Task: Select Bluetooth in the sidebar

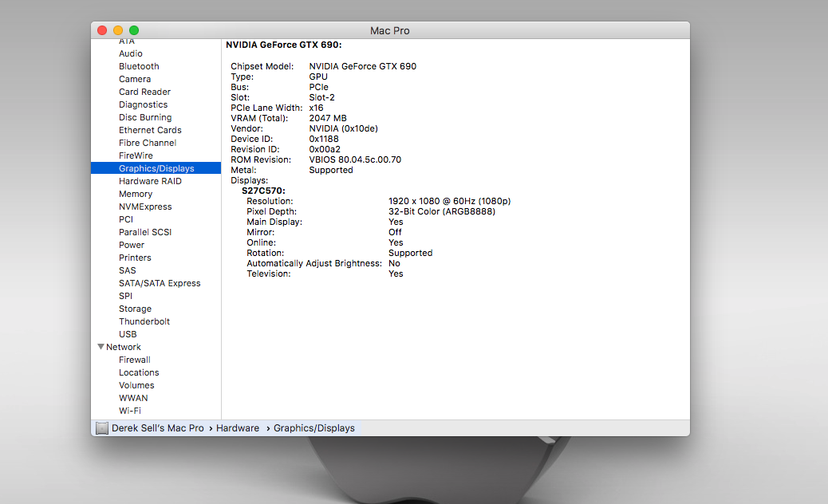Action: click(139, 66)
